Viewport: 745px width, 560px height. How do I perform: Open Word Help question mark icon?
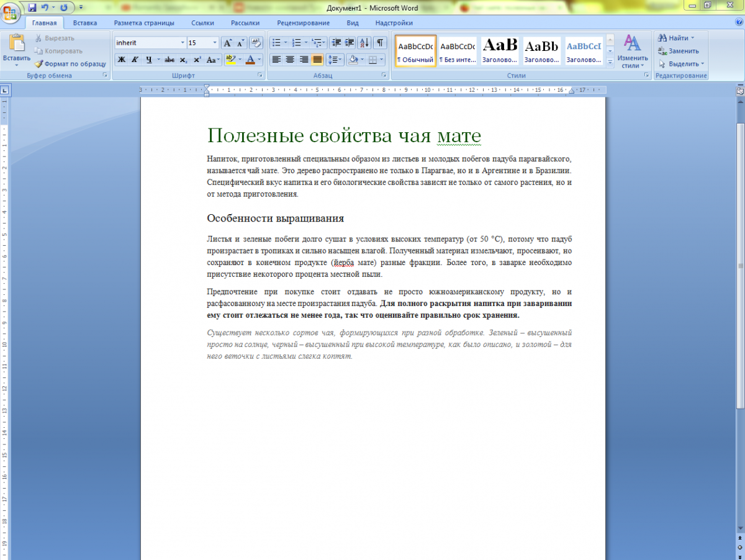(x=739, y=23)
